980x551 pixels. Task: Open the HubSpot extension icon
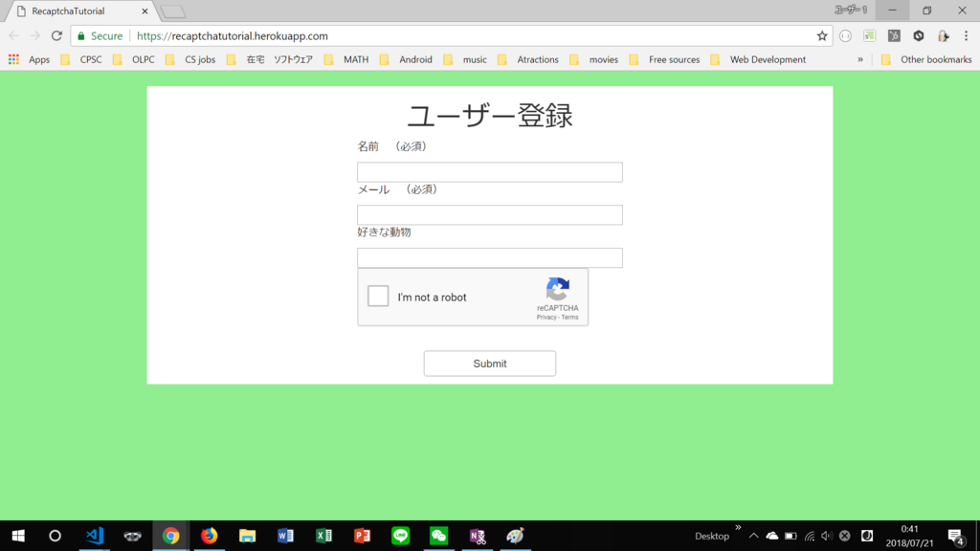tap(893, 35)
